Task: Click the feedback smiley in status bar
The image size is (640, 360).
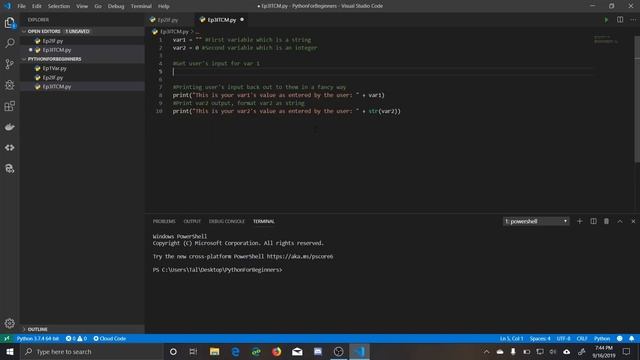Action: tap(620, 338)
